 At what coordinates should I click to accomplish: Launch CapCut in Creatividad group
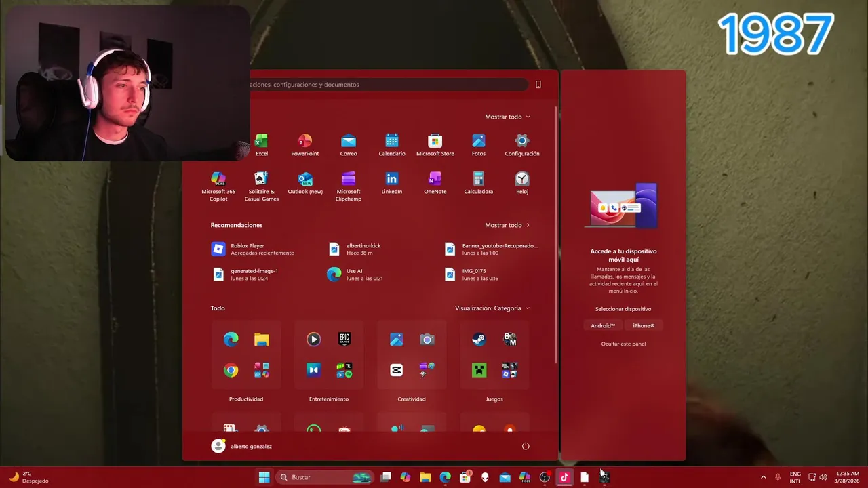(x=397, y=370)
